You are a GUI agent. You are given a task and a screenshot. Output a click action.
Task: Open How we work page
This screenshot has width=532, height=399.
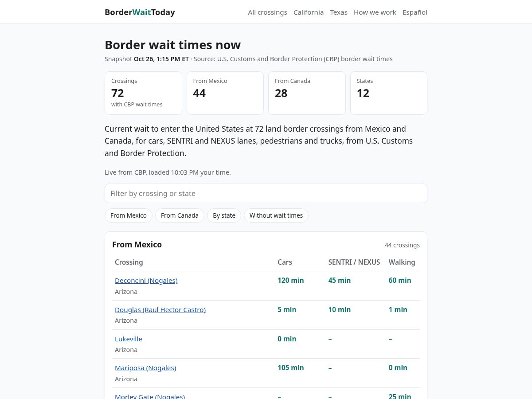375,12
